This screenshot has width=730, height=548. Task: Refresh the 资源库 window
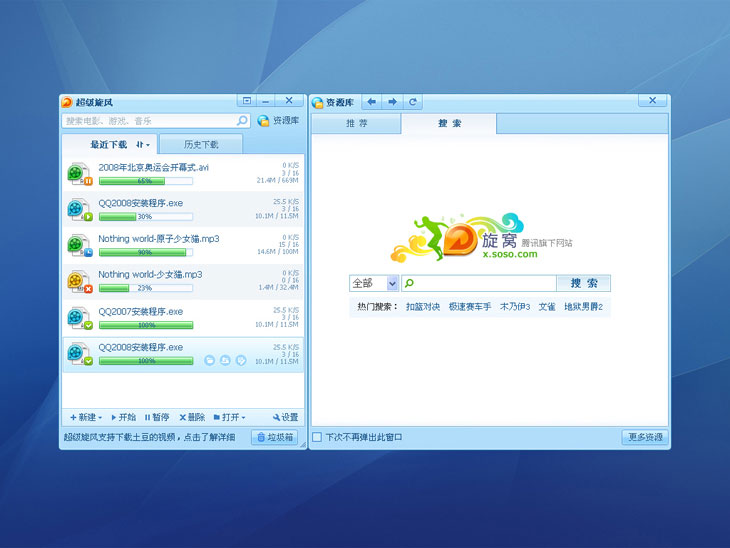tap(412, 101)
